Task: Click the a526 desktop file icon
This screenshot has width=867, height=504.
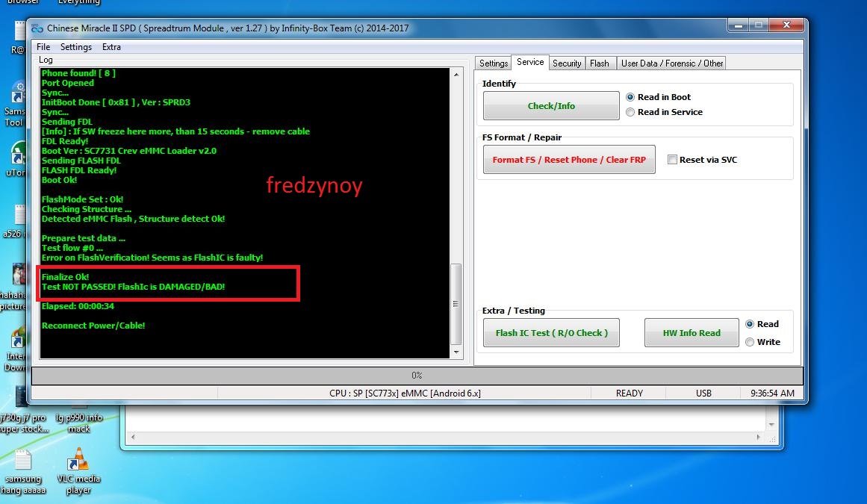Action: [x=19, y=216]
